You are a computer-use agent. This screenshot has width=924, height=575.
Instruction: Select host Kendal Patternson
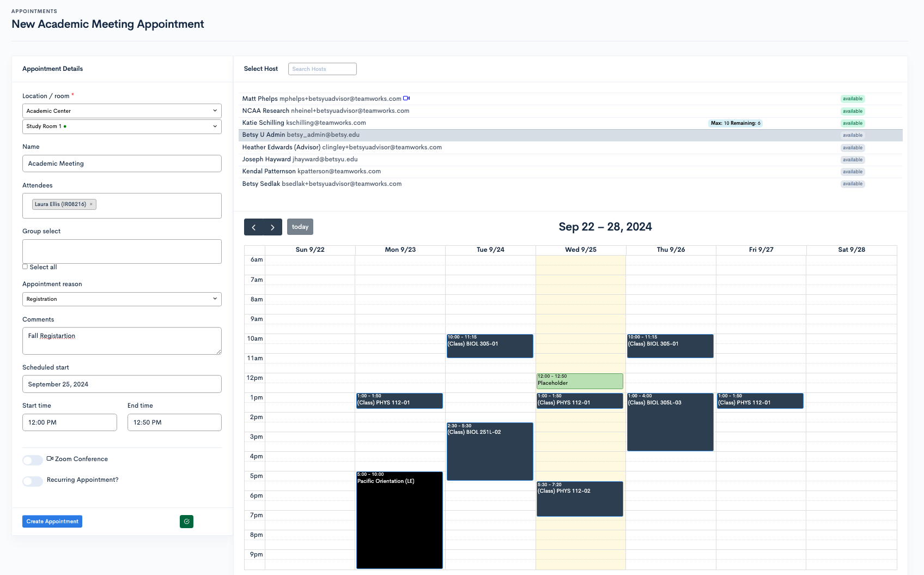[570, 172]
